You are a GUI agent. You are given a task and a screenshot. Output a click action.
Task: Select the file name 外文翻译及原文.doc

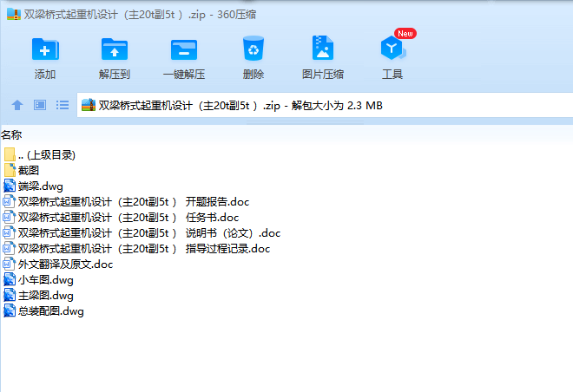(65, 265)
